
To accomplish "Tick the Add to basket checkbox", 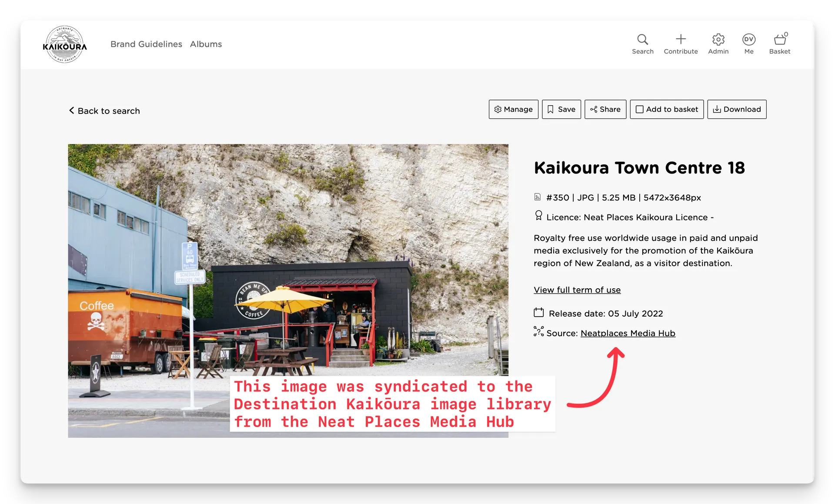I will (640, 110).
